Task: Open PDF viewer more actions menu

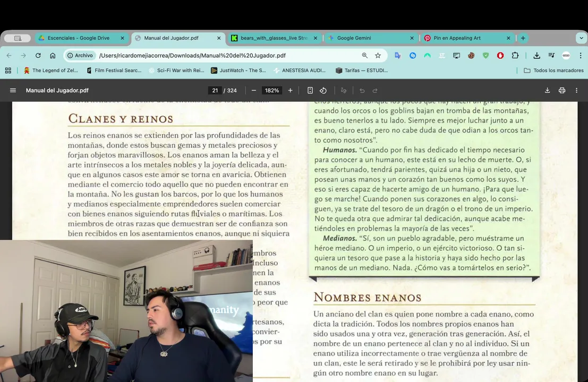Action: (577, 90)
